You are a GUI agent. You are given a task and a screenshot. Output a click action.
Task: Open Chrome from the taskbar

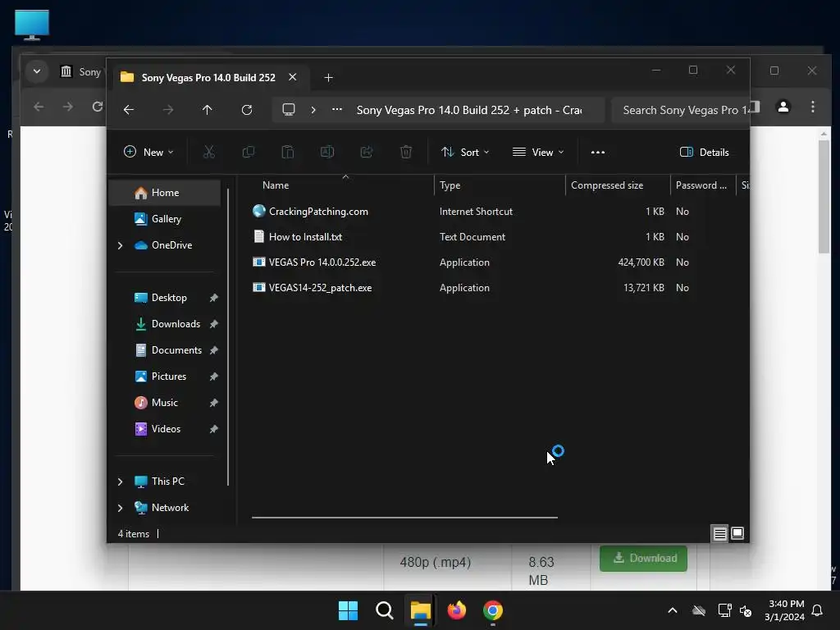tap(493, 610)
